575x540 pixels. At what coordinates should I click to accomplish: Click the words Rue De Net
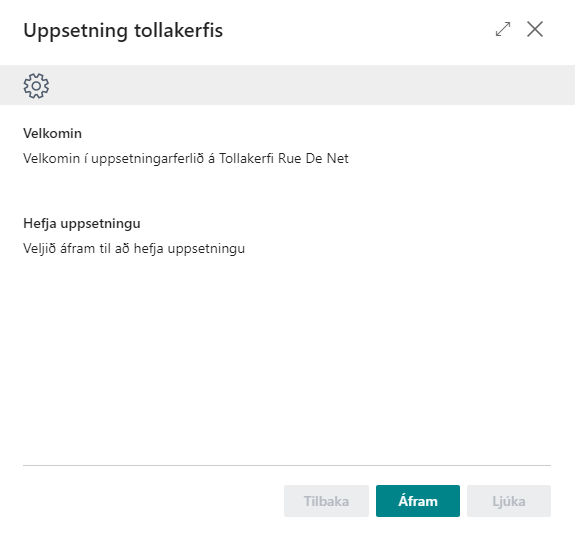(313, 158)
